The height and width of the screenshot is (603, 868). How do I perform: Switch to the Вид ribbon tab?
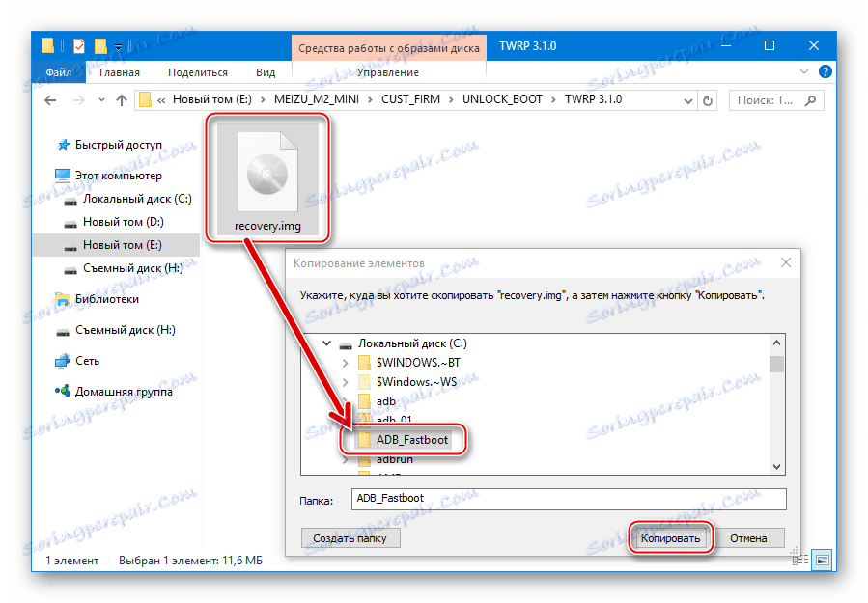coord(266,72)
